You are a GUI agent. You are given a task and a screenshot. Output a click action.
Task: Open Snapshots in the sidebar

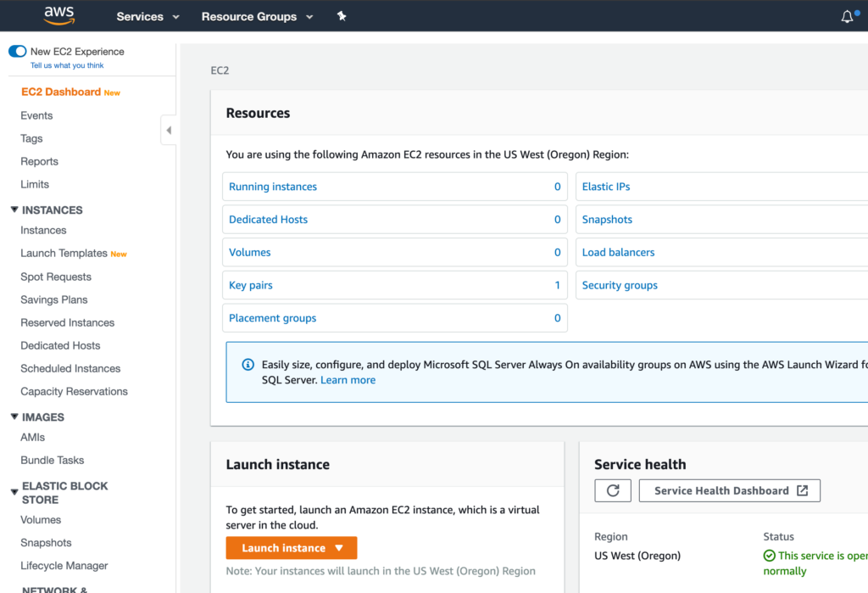(46, 543)
